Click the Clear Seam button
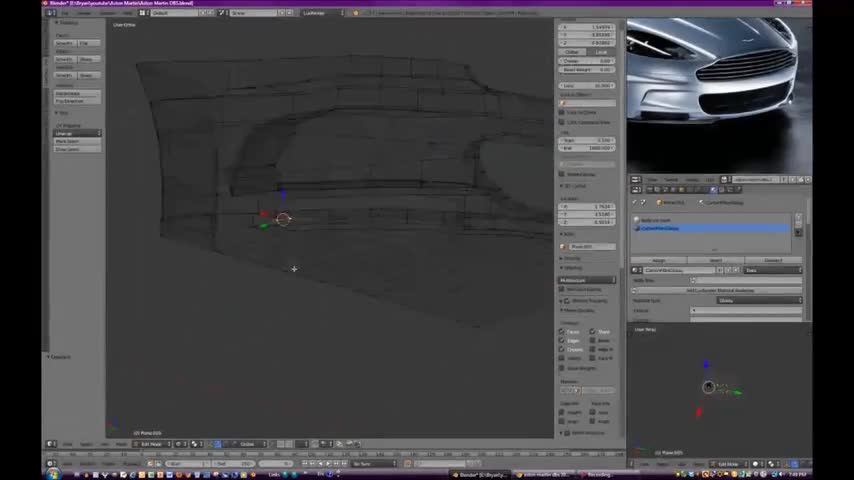 [x=77, y=149]
